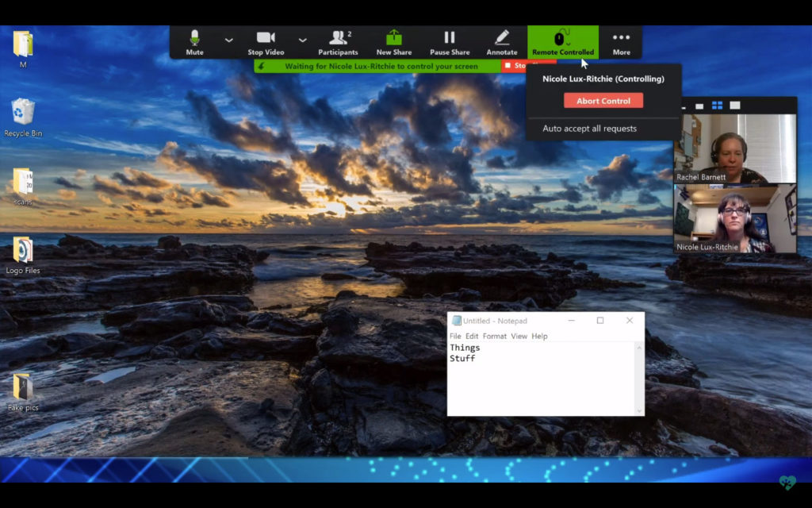Click the Abort Control button

(x=603, y=100)
